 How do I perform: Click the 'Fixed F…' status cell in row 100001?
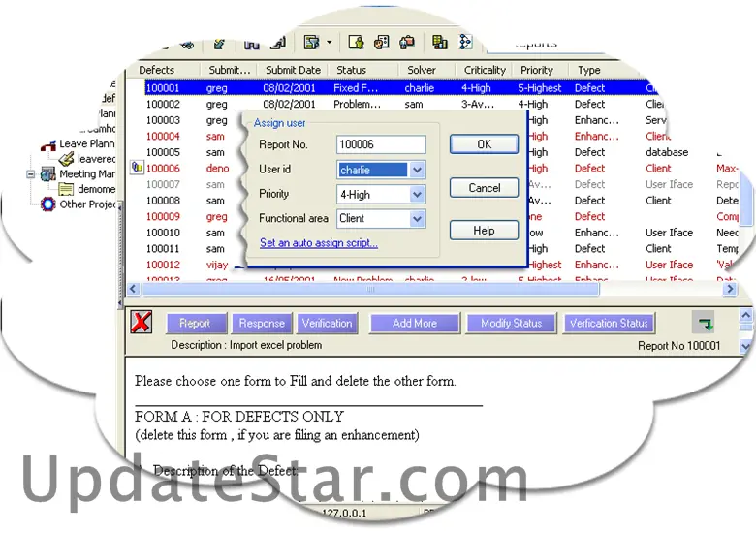coord(356,88)
